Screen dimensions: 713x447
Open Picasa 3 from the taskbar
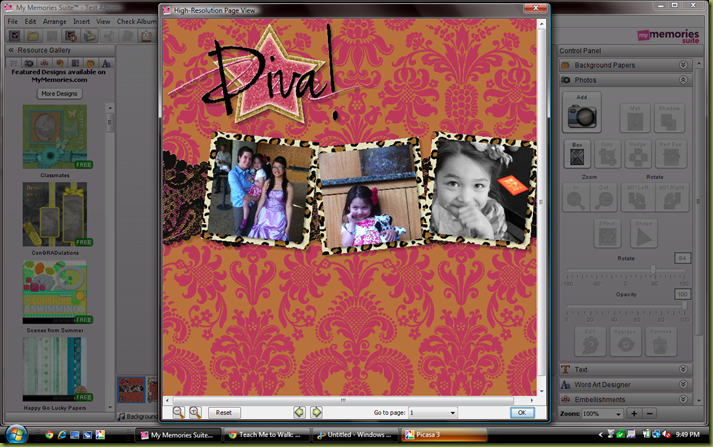443,435
